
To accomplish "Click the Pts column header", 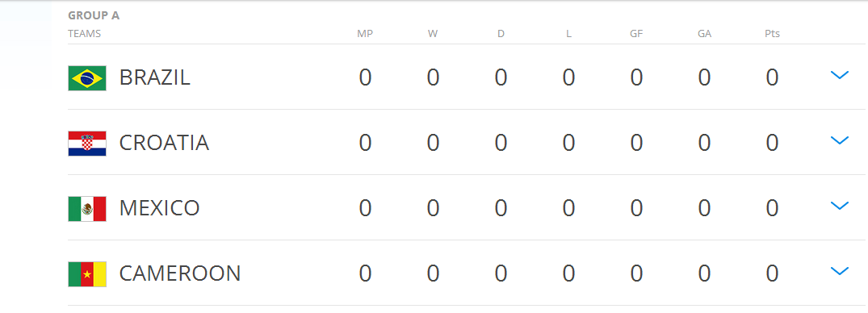I will point(772,34).
